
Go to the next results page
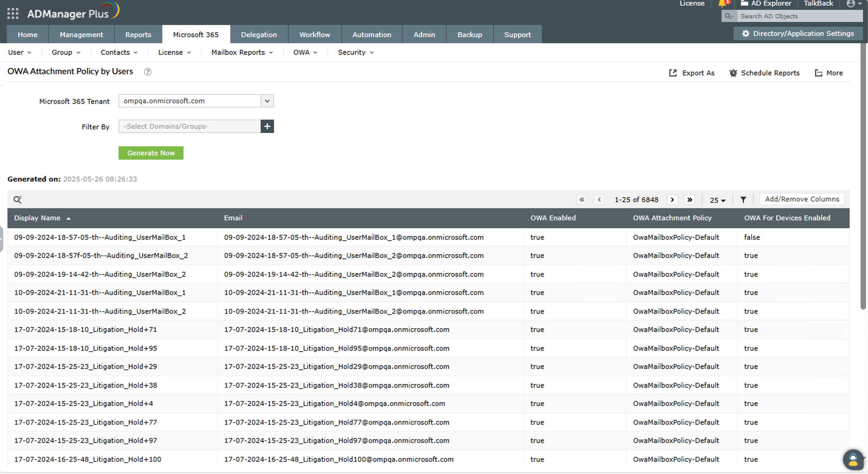coord(672,200)
